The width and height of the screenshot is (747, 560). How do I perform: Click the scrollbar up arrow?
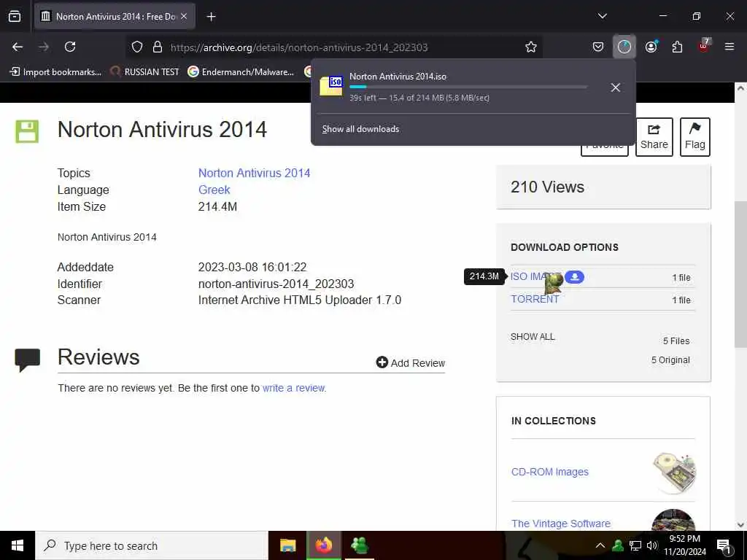(740, 88)
